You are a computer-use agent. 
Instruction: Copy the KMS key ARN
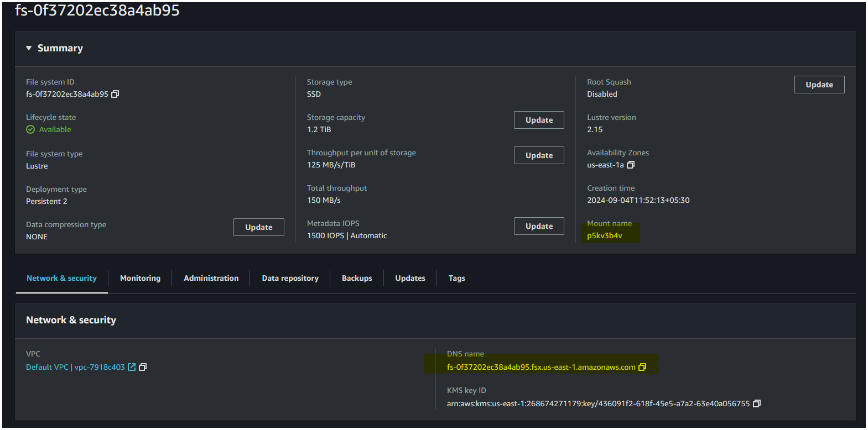757,403
